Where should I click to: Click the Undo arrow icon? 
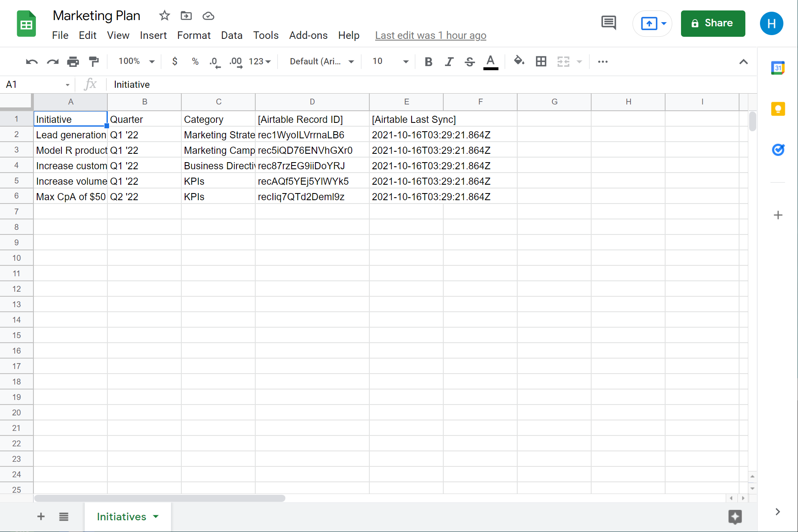pos(32,62)
